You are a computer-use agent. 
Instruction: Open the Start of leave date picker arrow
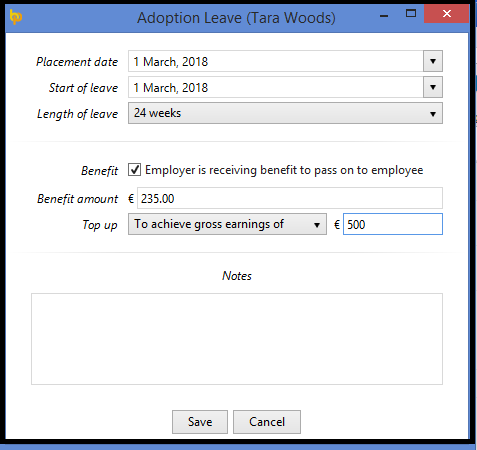433,87
